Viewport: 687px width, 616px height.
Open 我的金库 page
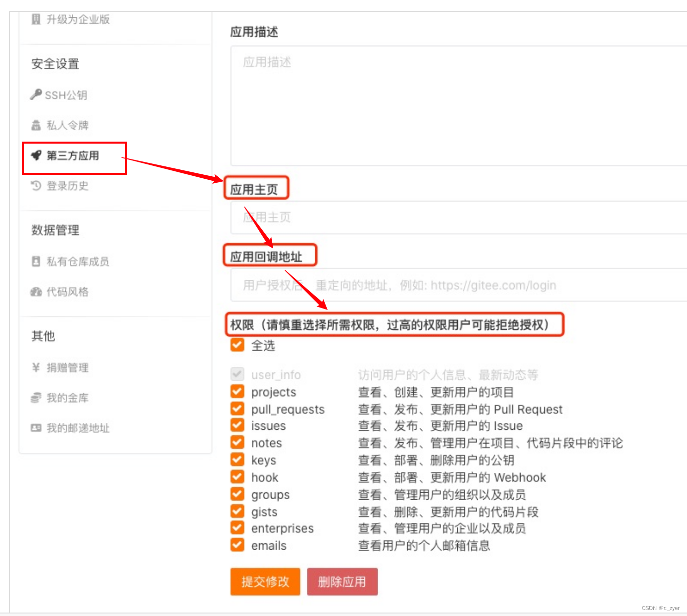(67, 398)
